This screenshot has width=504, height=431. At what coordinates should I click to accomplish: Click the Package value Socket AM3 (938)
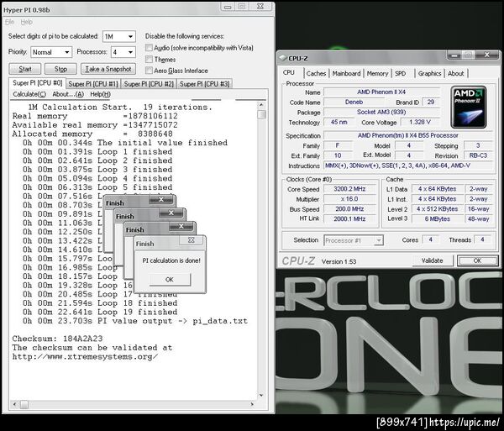[381, 113]
